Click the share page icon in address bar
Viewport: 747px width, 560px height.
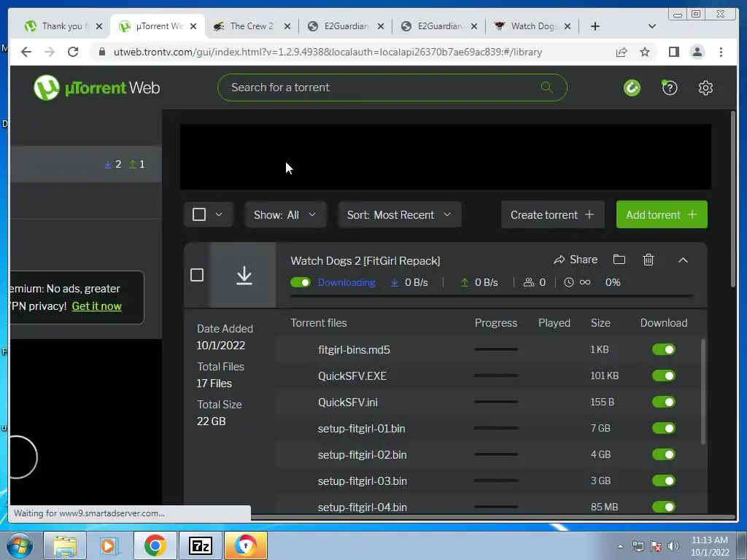click(622, 52)
